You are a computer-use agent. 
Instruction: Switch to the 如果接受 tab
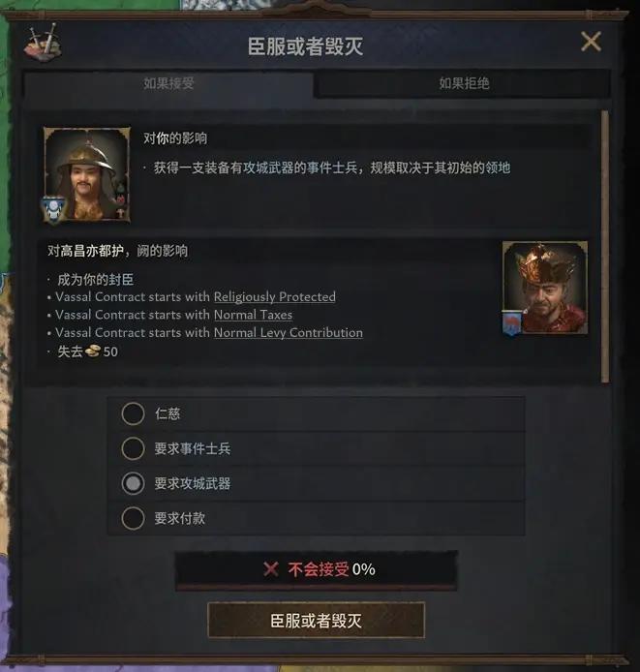tap(168, 83)
